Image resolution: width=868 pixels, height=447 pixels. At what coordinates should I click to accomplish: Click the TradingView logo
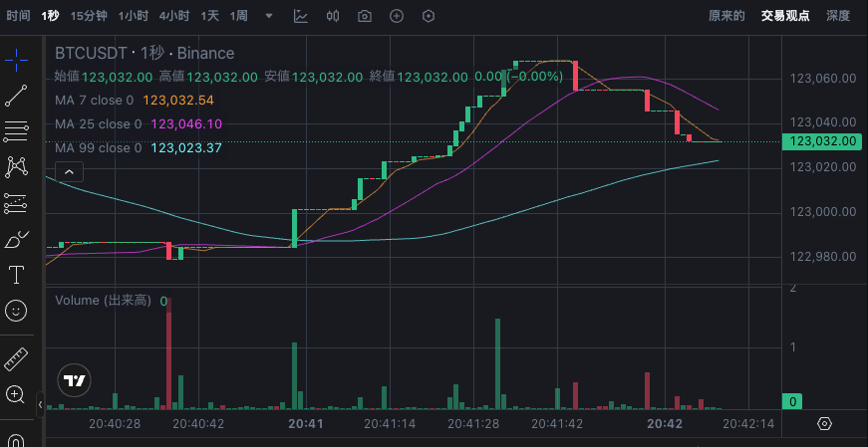74,381
